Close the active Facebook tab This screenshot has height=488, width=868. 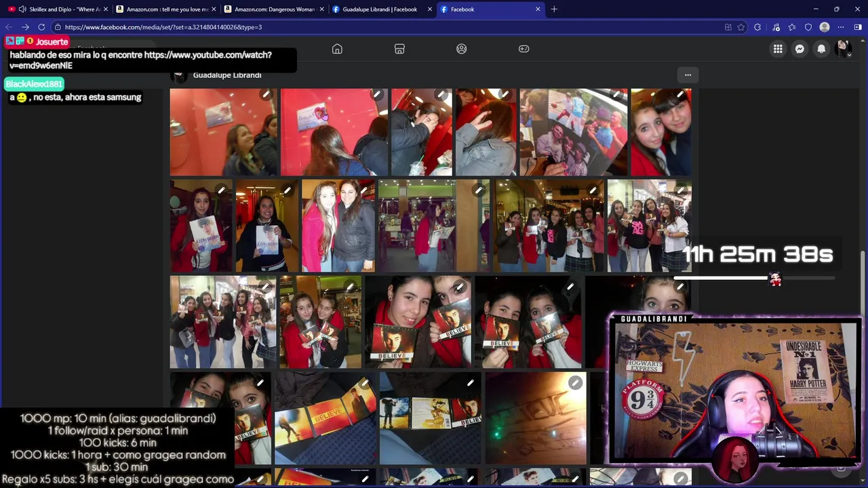(x=538, y=9)
